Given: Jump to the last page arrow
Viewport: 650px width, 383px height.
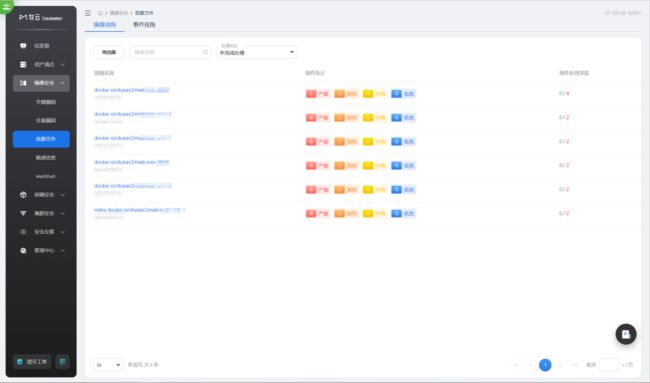Looking at the screenshot, I should click(x=575, y=365).
